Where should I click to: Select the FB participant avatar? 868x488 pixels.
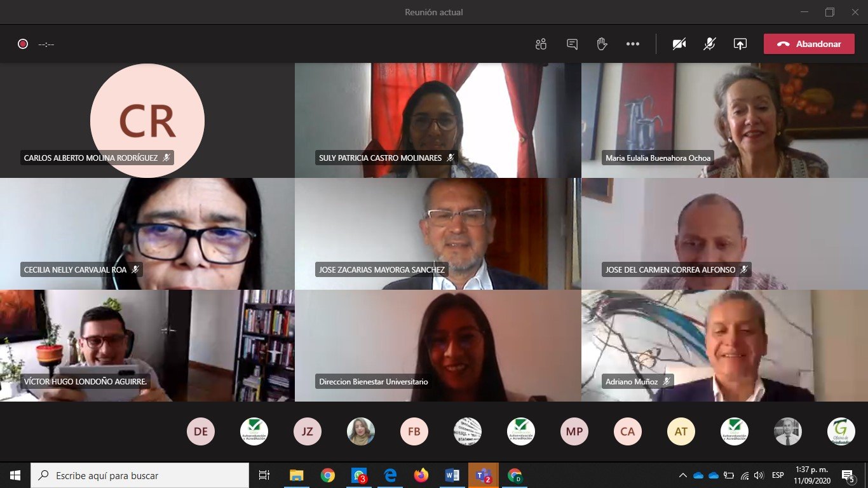point(414,431)
